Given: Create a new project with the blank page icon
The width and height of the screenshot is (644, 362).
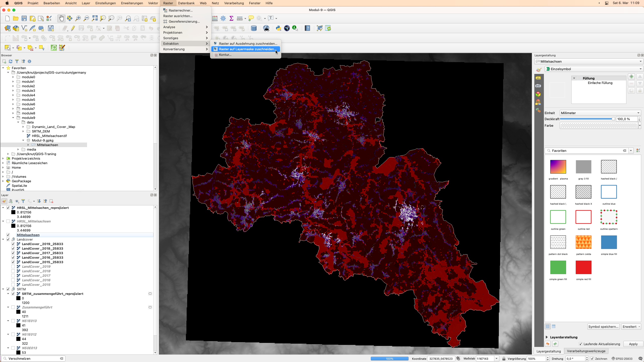Looking at the screenshot, I should coord(8,18).
